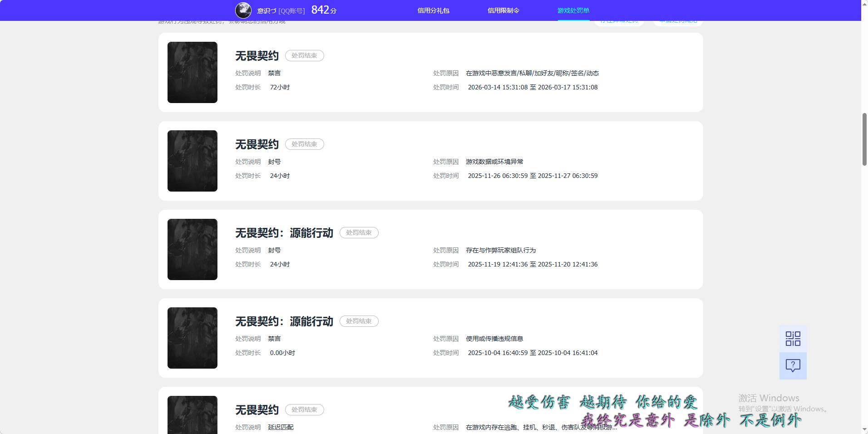Click the 处罚结束 badge on the bottom 无畏契约 card
868x434 pixels.
(x=304, y=409)
